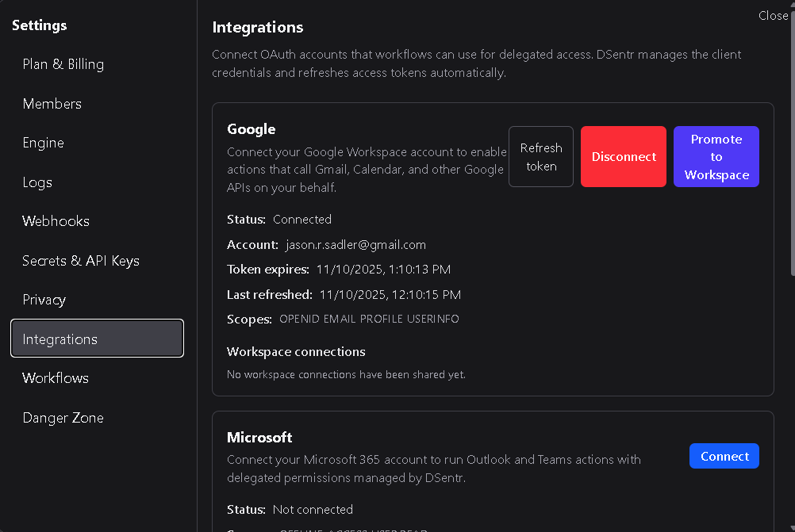Click the Google integration heading

(252, 129)
